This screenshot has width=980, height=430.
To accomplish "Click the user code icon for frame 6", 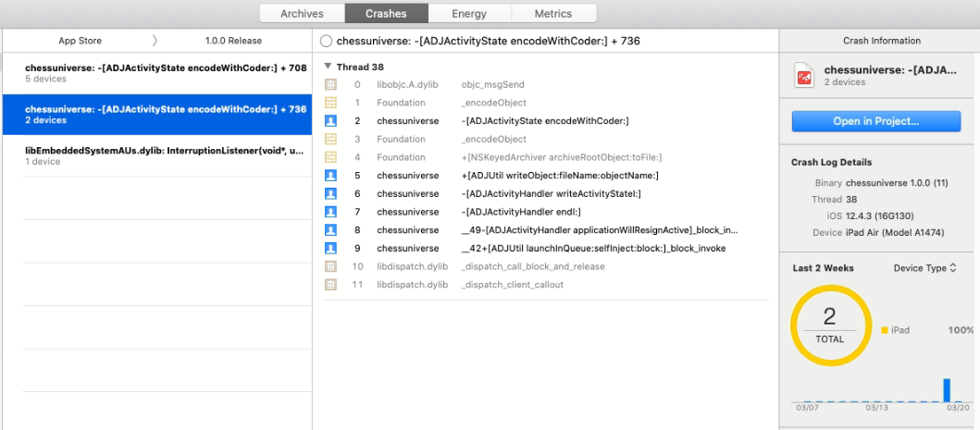I will pyautogui.click(x=330, y=194).
